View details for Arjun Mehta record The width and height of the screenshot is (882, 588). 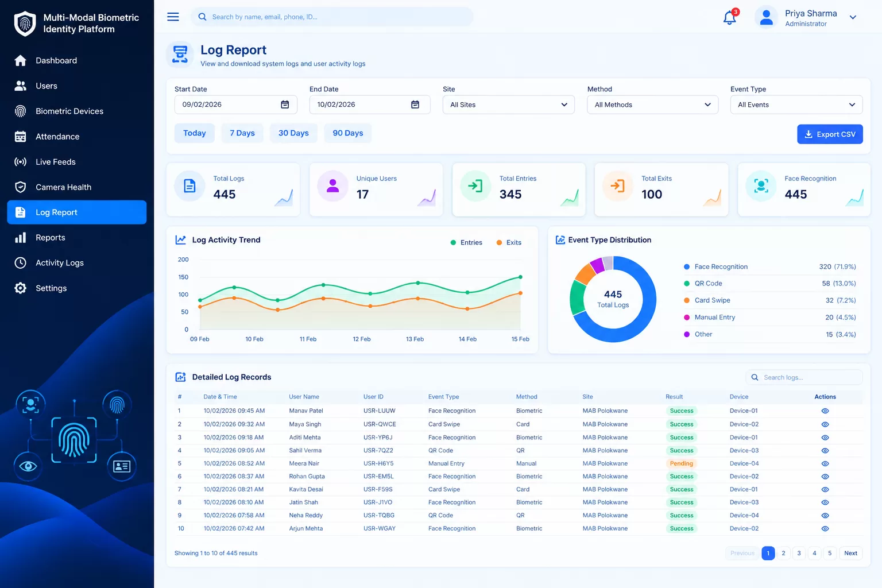pyautogui.click(x=825, y=529)
